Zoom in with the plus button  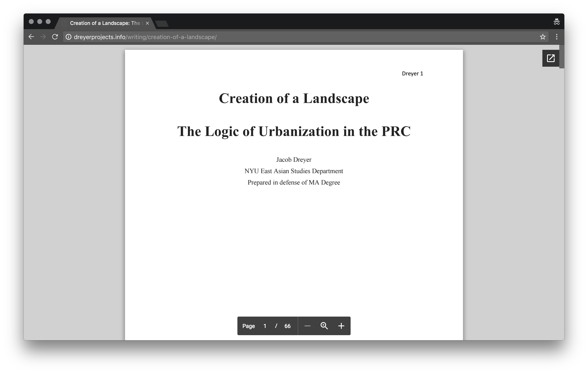click(x=341, y=326)
